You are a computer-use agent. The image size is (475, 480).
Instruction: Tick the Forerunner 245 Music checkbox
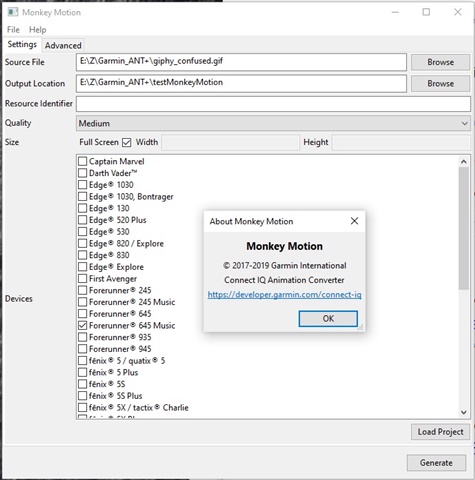(x=82, y=302)
